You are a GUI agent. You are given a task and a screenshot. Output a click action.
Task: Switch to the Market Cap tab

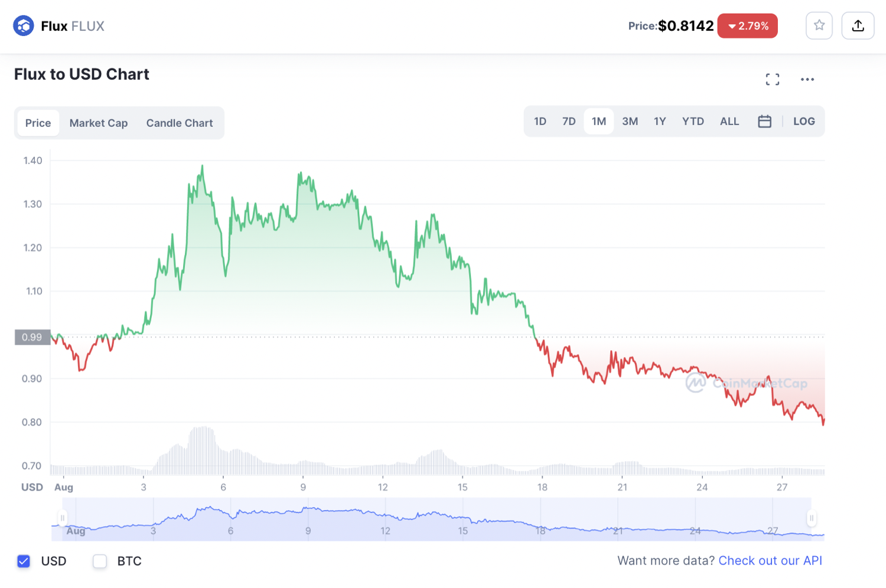point(99,123)
